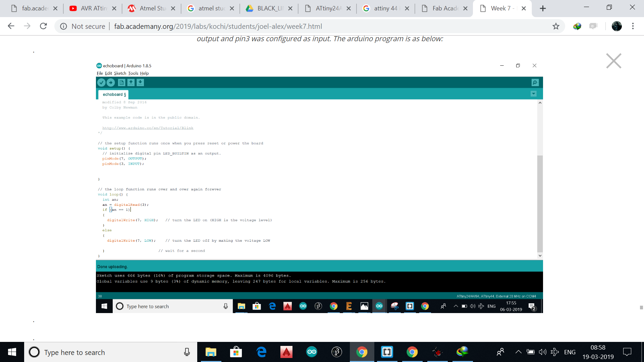Close the image lightbox with the large X

pyautogui.click(x=613, y=61)
